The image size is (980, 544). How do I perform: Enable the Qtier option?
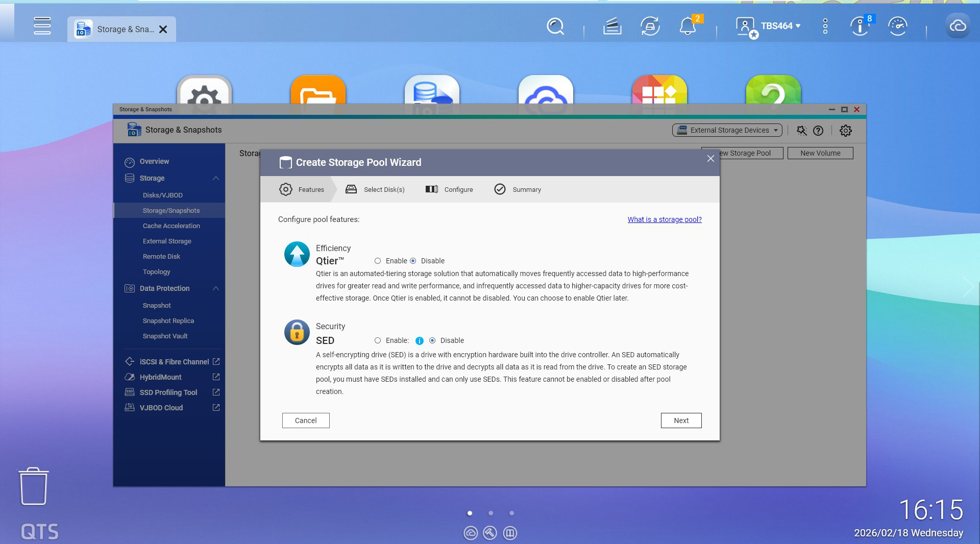pos(378,261)
